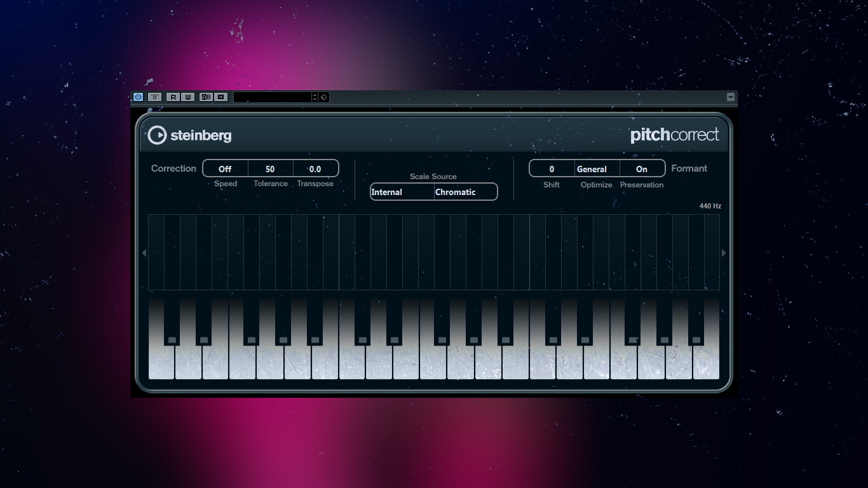Open the Scale Source Internal dropdown
Screen dimensions: 868x488
tap(402, 192)
